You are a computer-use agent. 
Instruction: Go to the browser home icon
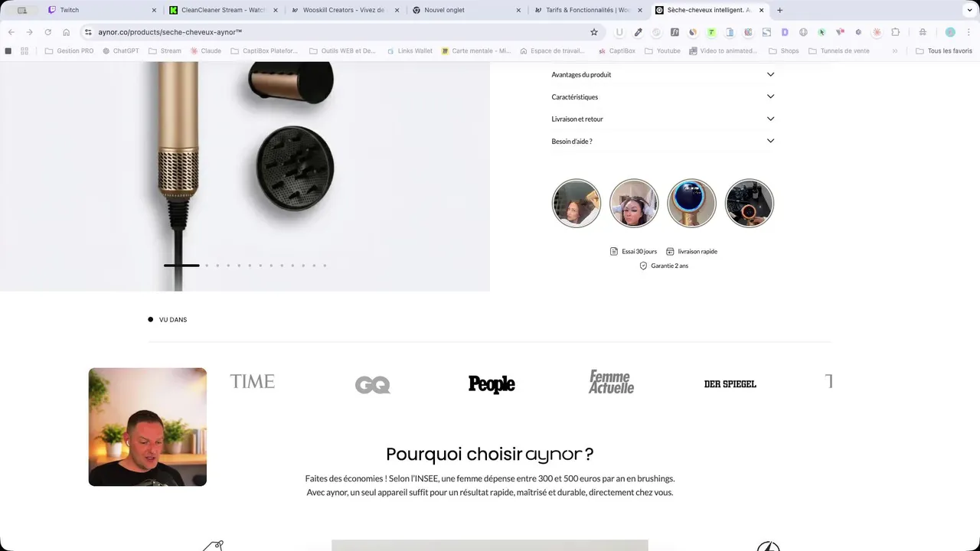[66, 32]
